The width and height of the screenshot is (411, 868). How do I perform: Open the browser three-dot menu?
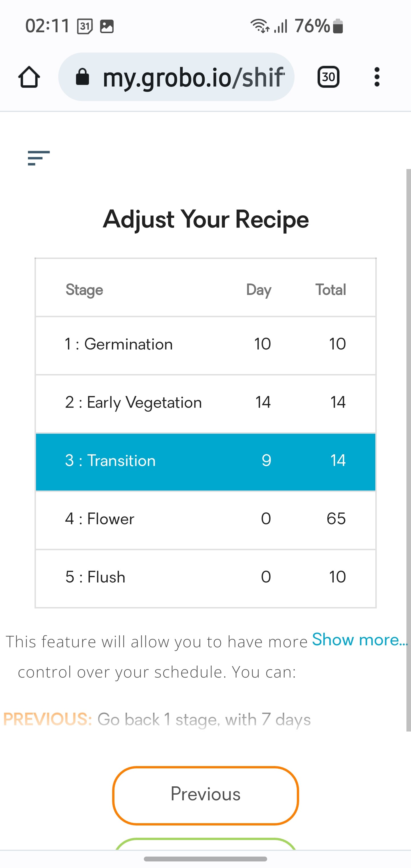[x=377, y=77]
